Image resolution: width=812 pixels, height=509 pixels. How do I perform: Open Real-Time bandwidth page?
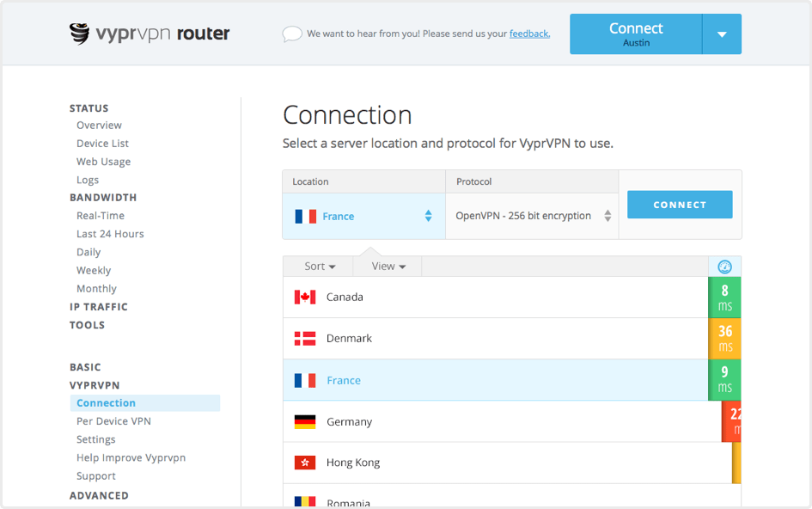click(x=101, y=216)
